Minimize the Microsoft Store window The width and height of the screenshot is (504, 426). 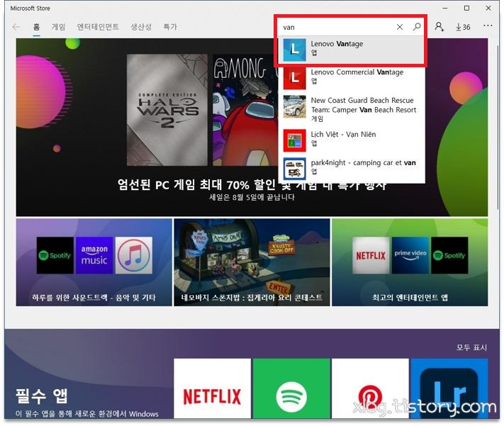[445, 8]
